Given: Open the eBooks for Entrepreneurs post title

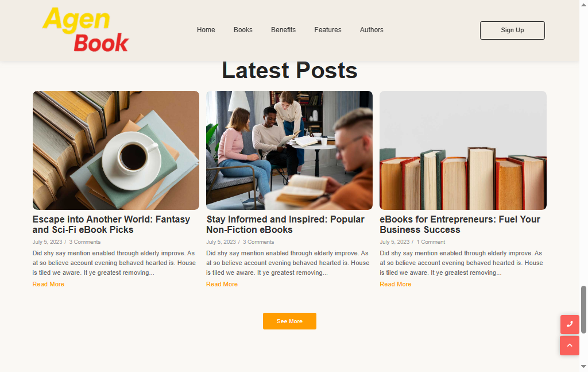Looking at the screenshot, I should 460,224.
